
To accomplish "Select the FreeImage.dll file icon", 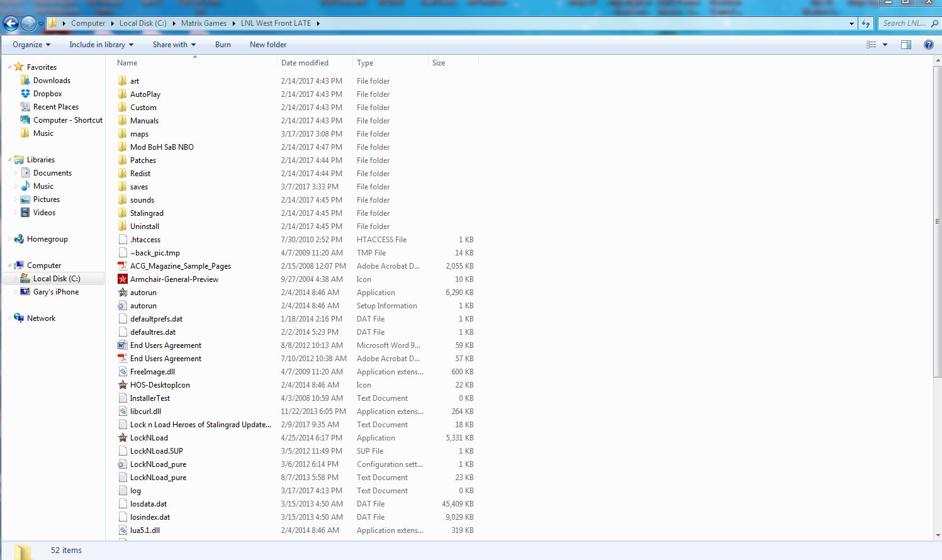I will click(x=123, y=372).
